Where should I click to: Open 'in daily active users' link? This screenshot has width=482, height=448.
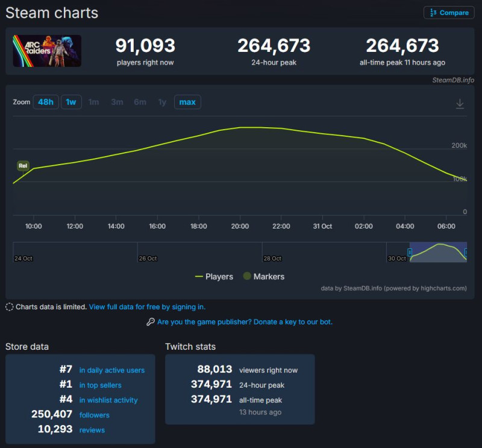(x=112, y=370)
